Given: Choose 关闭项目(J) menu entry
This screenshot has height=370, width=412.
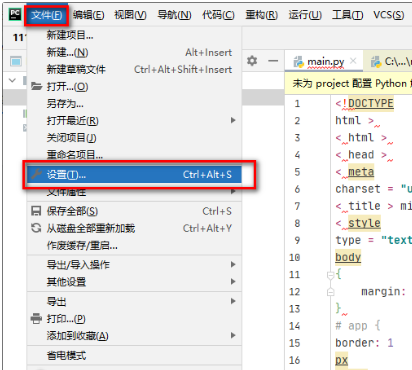Looking at the screenshot, I should 134,138.
